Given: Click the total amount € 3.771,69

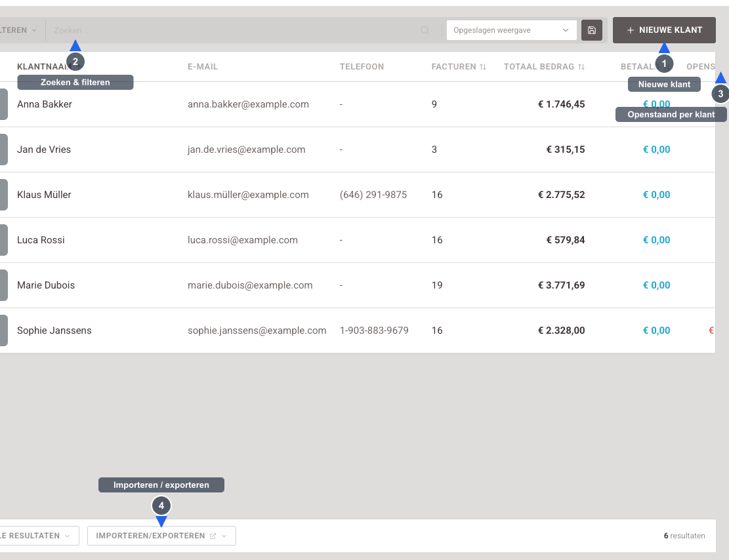Looking at the screenshot, I should click(x=561, y=285).
